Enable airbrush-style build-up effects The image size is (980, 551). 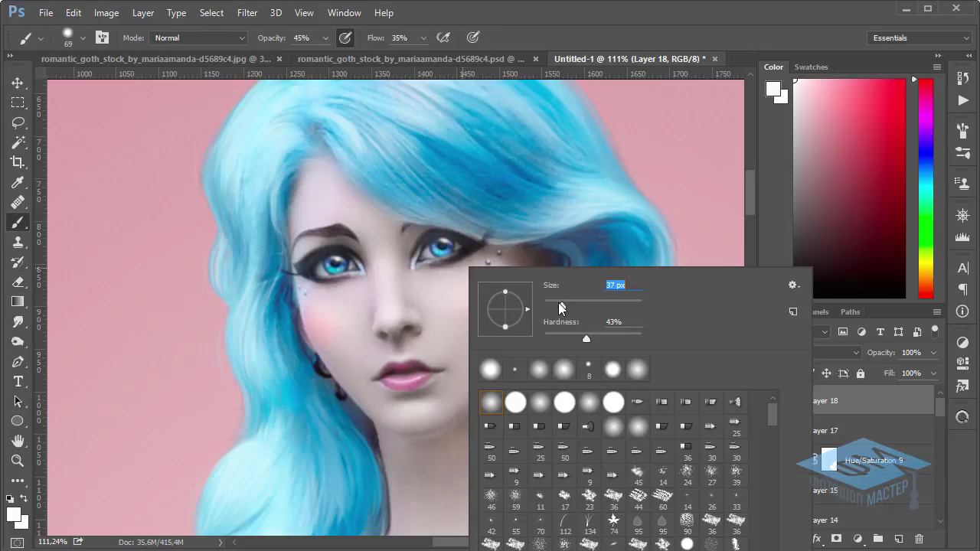tap(443, 37)
